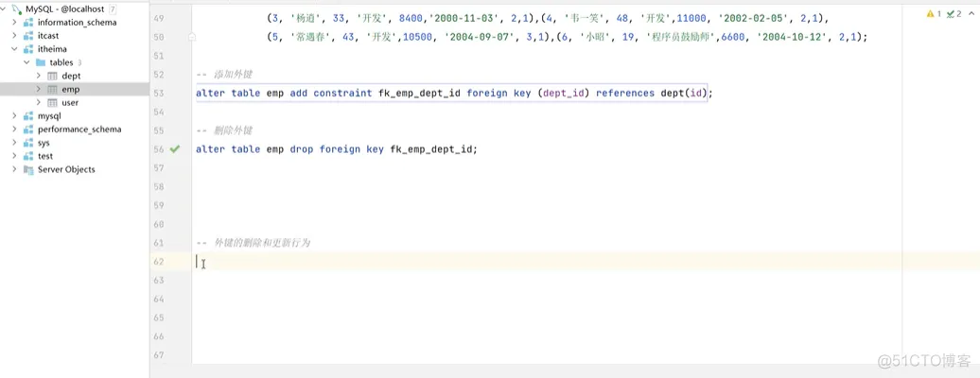Collapse the tables folder node
The image size is (980, 378).
pyautogui.click(x=26, y=62)
